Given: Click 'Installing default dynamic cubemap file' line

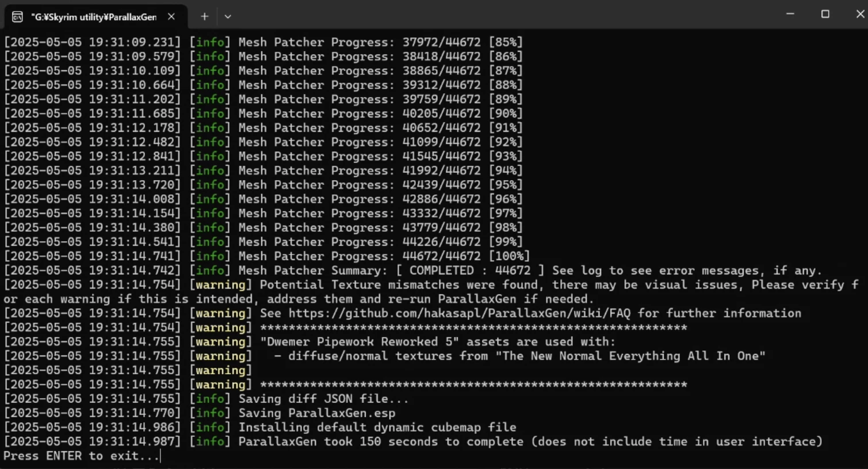Looking at the screenshot, I should (x=260, y=428).
